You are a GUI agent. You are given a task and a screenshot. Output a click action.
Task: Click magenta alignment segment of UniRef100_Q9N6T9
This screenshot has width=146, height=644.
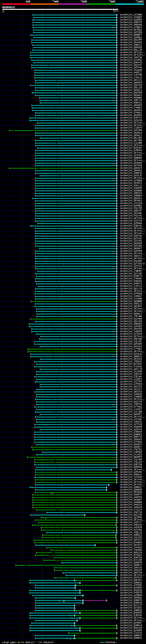pos(95,601)
